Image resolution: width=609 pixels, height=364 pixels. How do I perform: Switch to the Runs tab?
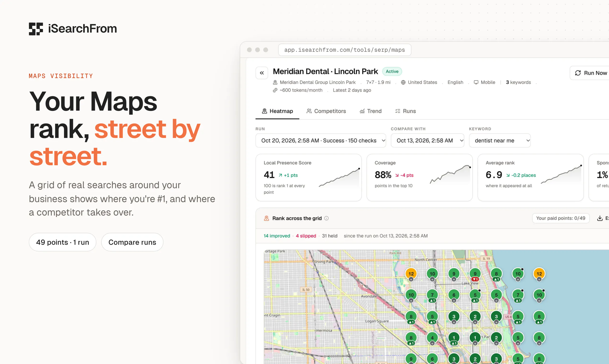[405, 111]
